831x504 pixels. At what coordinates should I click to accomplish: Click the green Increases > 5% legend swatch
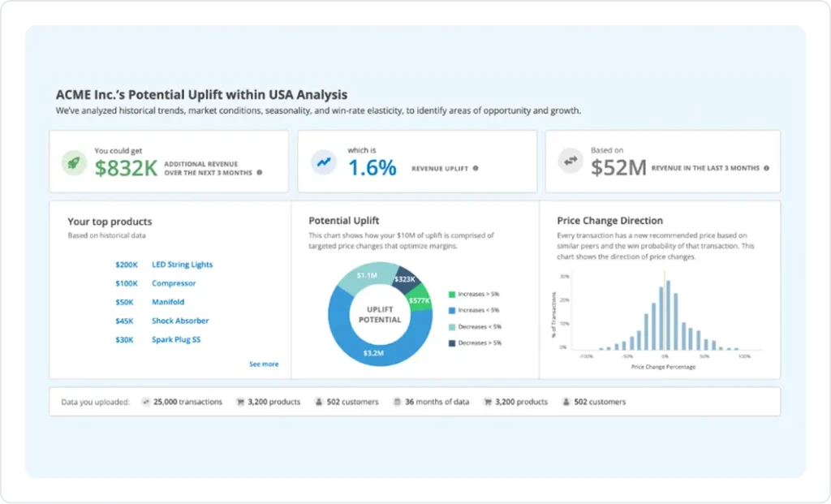[452, 294]
